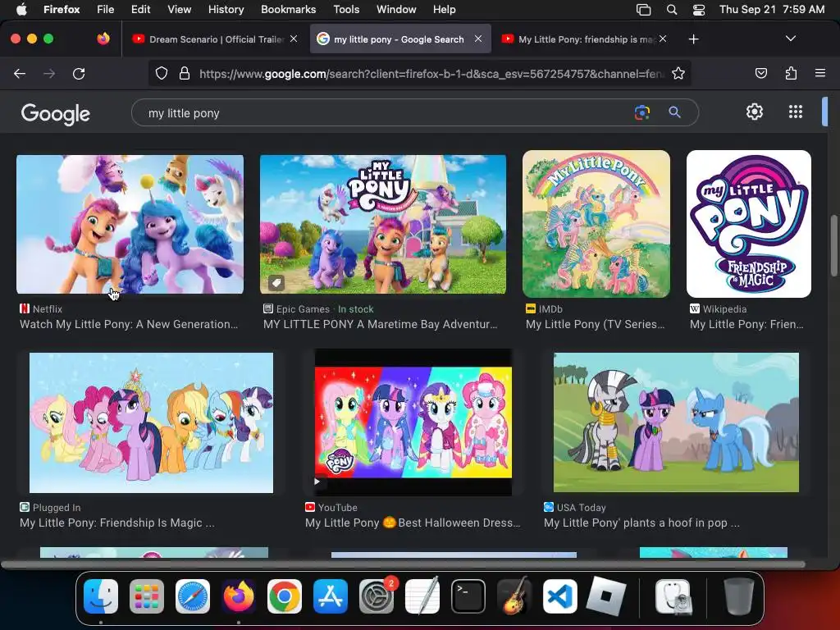840x630 pixels.
Task: Open a new tab with plus button
Action: (x=693, y=39)
